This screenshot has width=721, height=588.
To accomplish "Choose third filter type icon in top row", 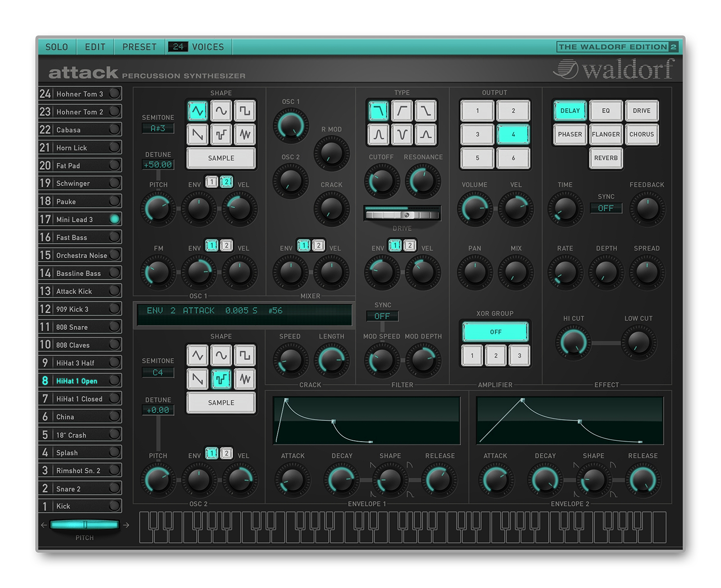I will click(425, 111).
